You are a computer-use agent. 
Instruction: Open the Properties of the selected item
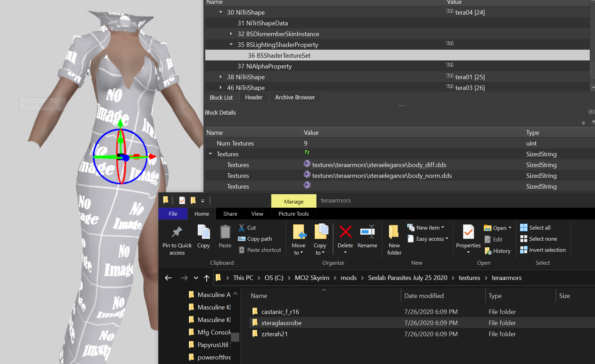[x=468, y=239]
